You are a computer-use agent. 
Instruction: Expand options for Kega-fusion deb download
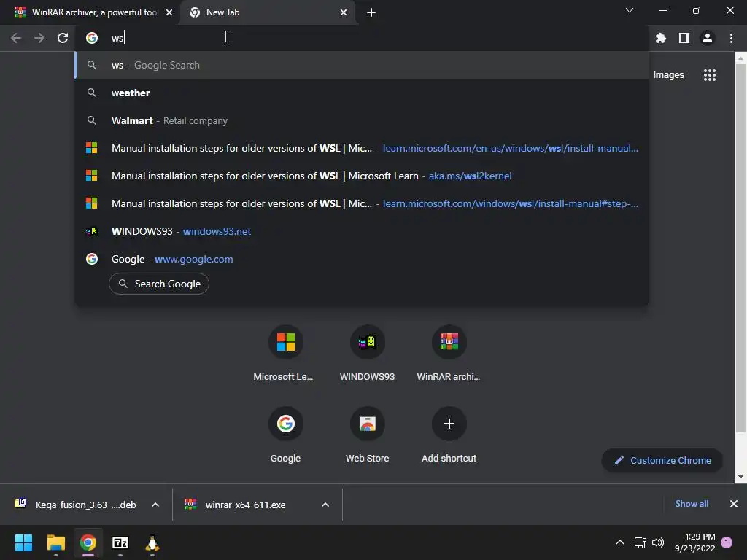[x=155, y=505]
